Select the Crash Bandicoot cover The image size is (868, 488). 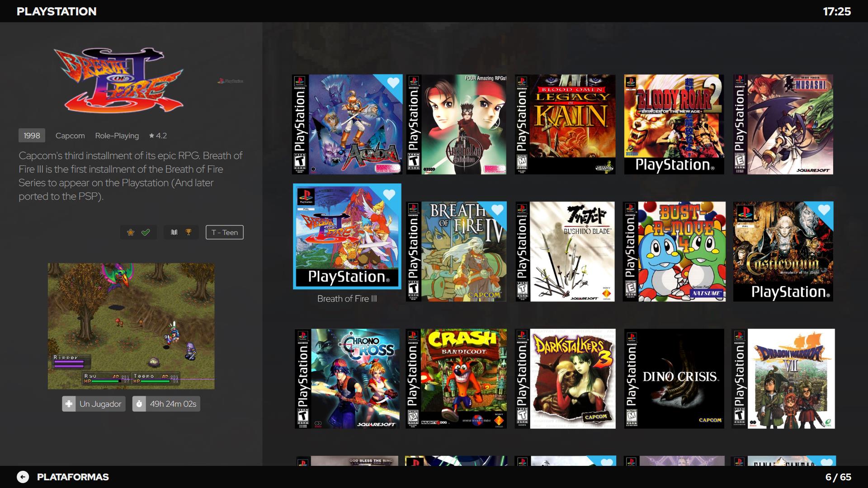click(x=456, y=379)
